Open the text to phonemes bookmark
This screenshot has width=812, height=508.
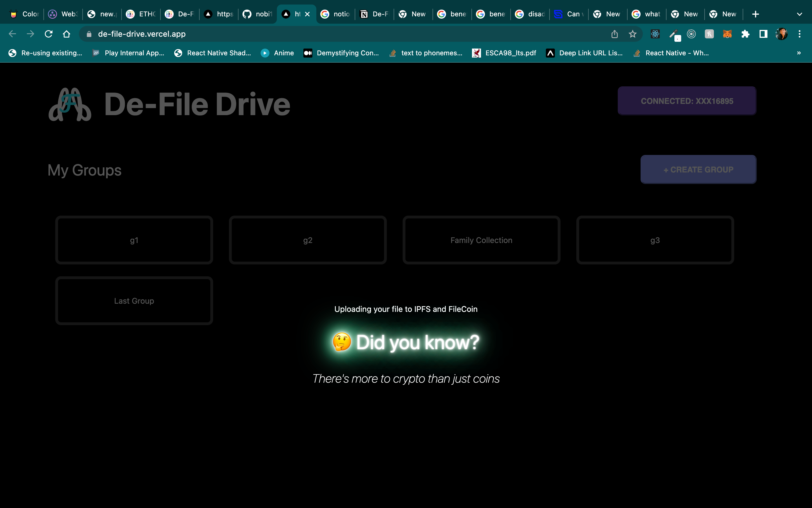tap(425, 53)
